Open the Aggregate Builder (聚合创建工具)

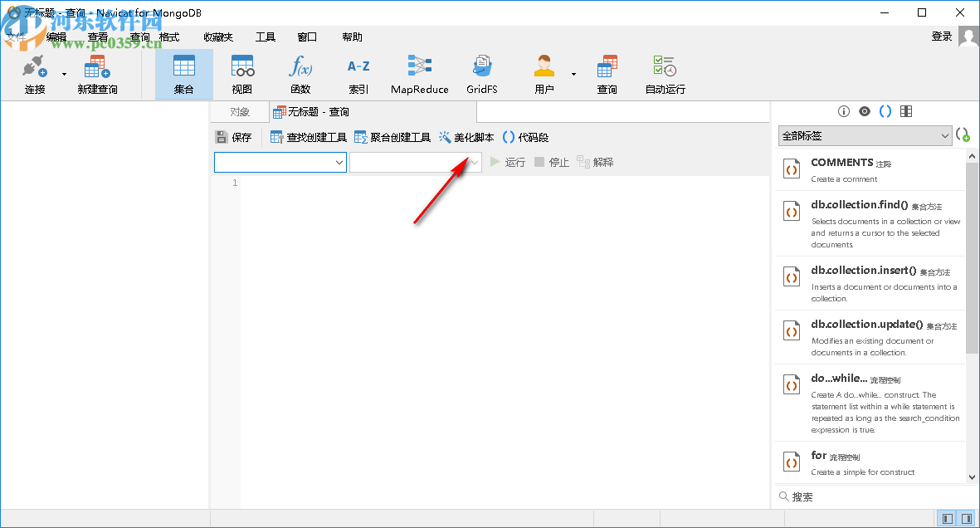tap(392, 137)
